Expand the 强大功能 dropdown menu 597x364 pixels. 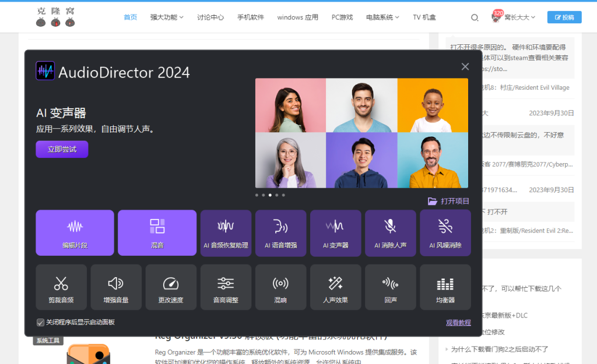[167, 17]
